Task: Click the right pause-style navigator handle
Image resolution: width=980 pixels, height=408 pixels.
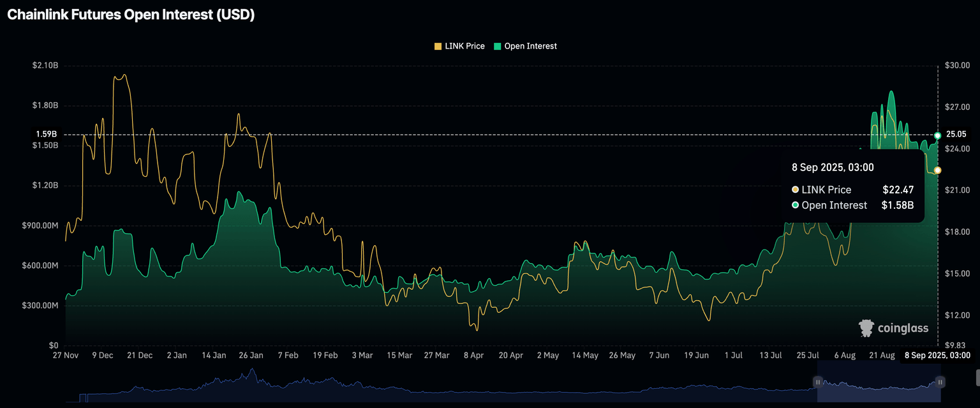Action: tap(939, 382)
